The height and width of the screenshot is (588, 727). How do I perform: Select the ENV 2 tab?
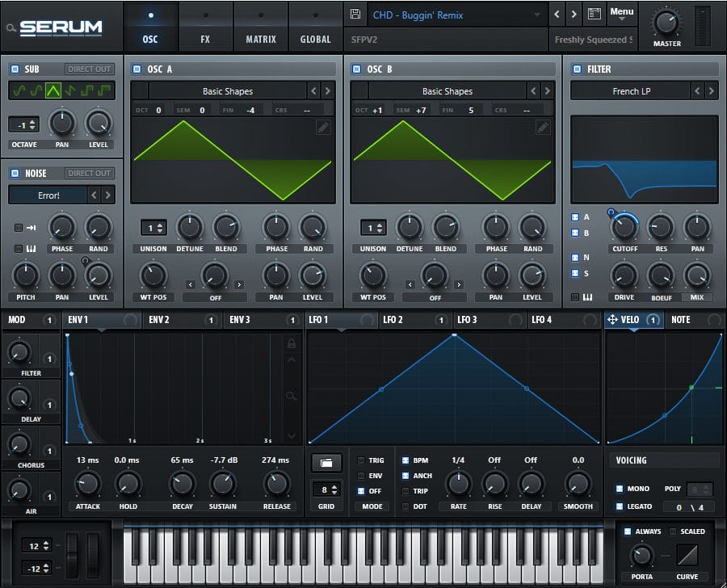pyautogui.click(x=182, y=320)
